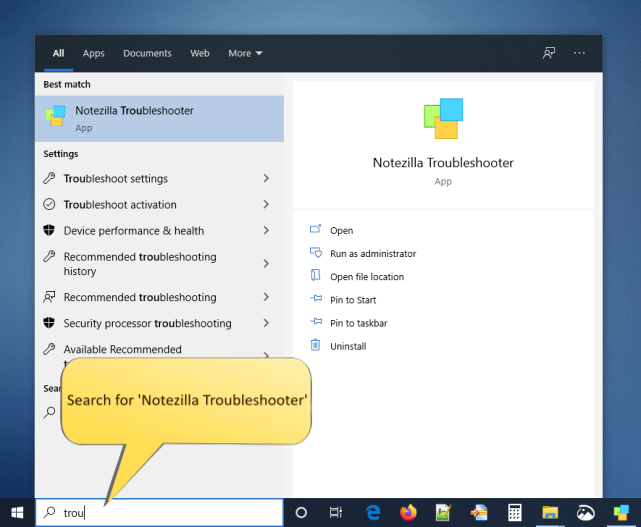This screenshot has width=641, height=527.
Task: Click wrench icon beside Available Recommended
Action: [x=49, y=349]
